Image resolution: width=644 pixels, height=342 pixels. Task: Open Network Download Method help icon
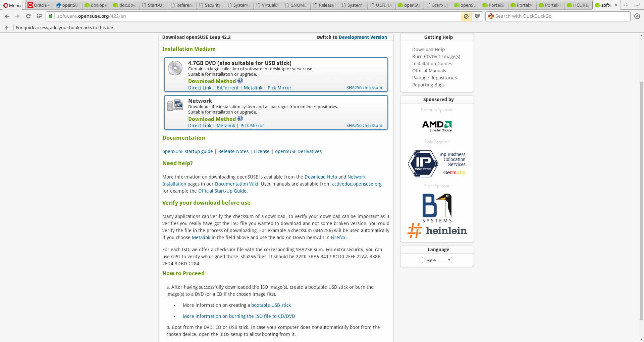click(x=240, y=119)
